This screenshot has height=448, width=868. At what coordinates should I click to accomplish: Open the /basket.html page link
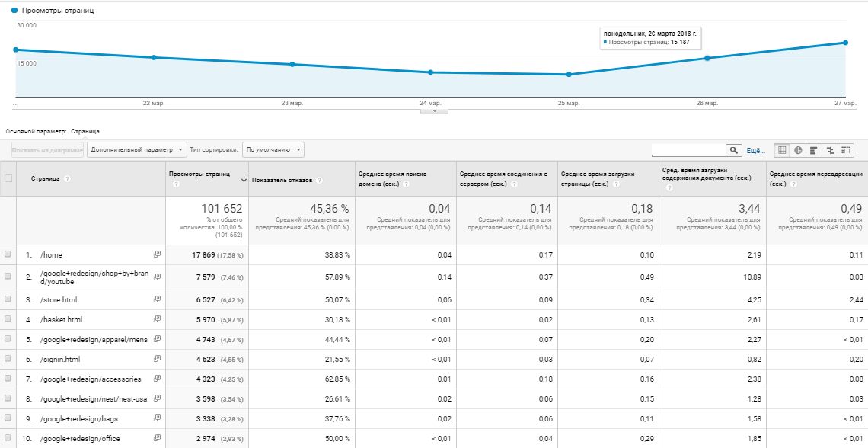click(64, 320)
